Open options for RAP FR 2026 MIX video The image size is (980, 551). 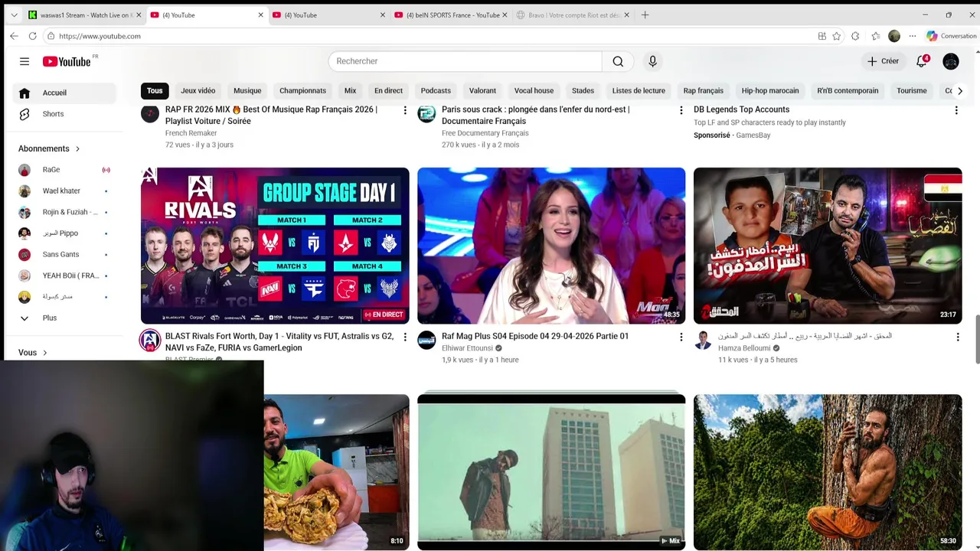[405, 110]
